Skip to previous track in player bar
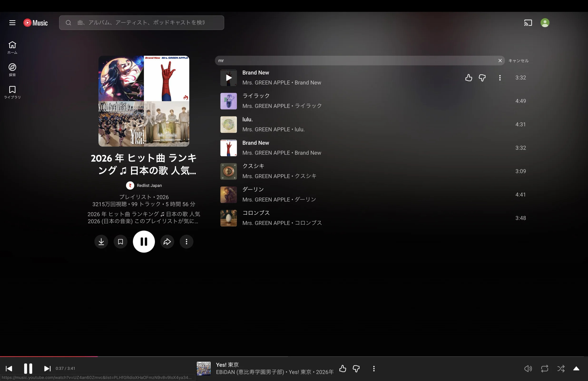The width and height of the screenshot is (588, 381). click(9, 369)
